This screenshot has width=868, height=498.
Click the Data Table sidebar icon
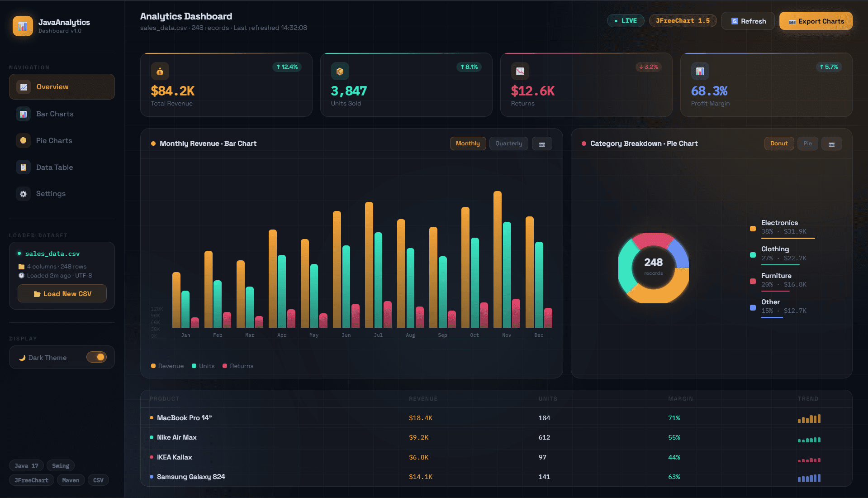23,167
